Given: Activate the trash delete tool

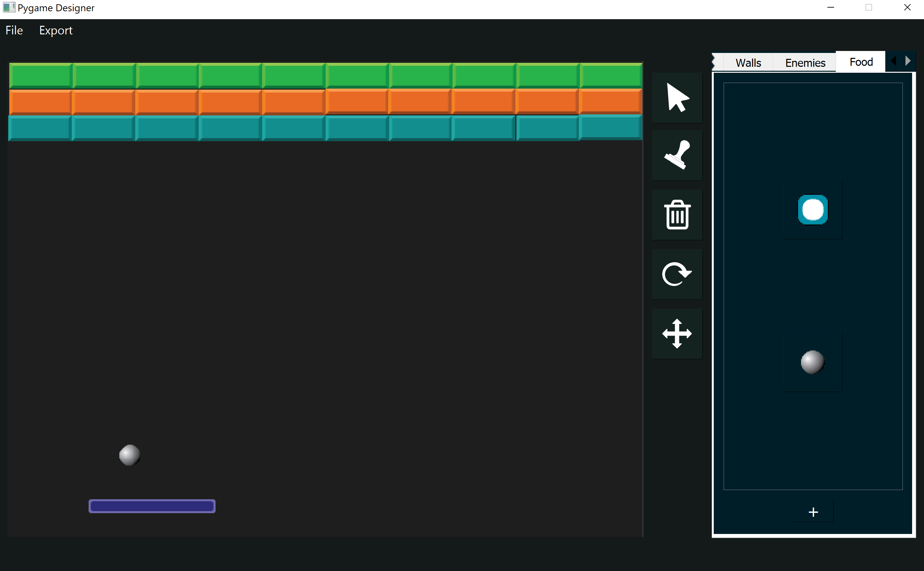Looking at the screenshot, I should click(677, 215).
